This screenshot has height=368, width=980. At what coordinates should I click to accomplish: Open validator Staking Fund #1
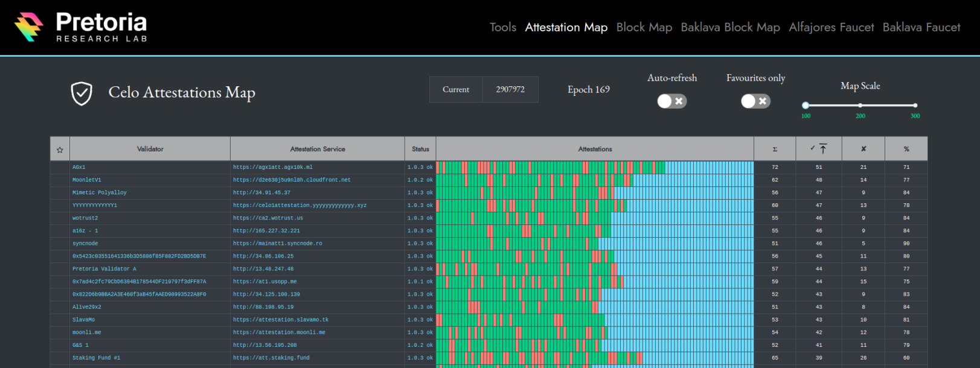pos(97,358)
